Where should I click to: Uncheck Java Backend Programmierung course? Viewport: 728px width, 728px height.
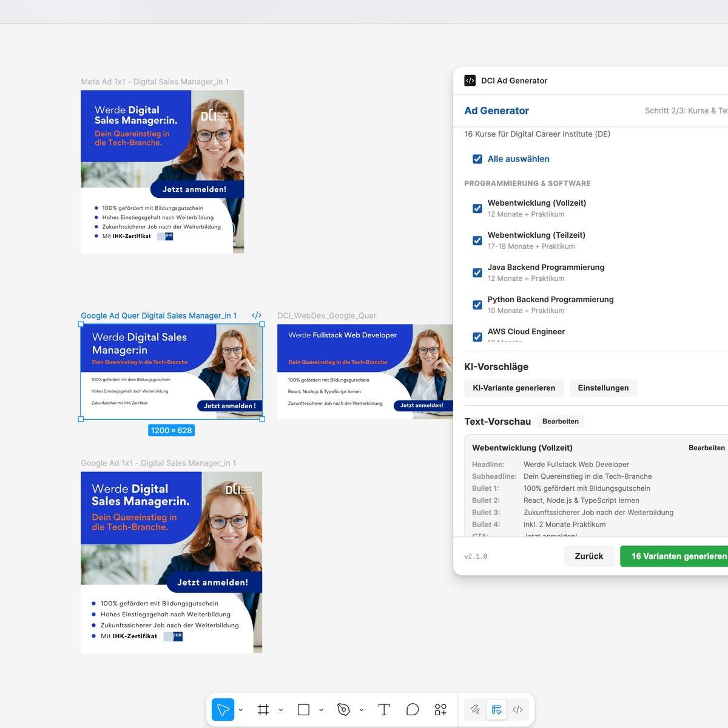(477, 273)
